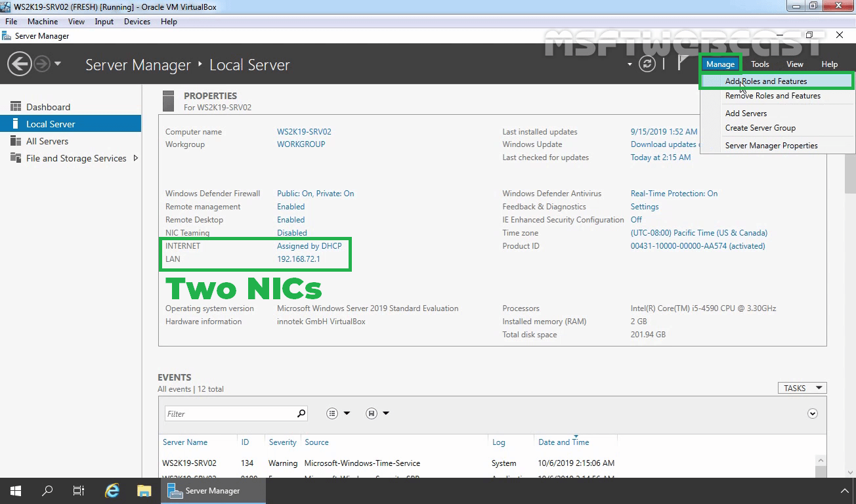
Task: Launch Internet Explorer from the taskbar
Action: coord(112,491)
